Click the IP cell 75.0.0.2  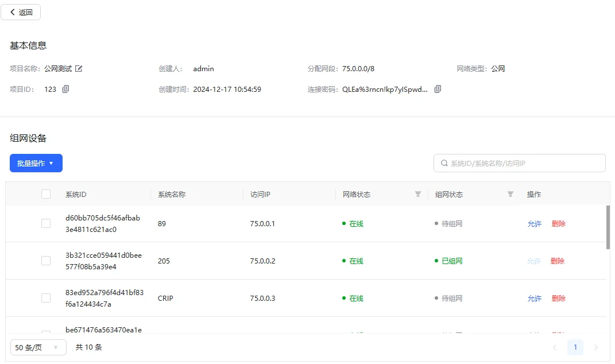click(x=263, y=261)
